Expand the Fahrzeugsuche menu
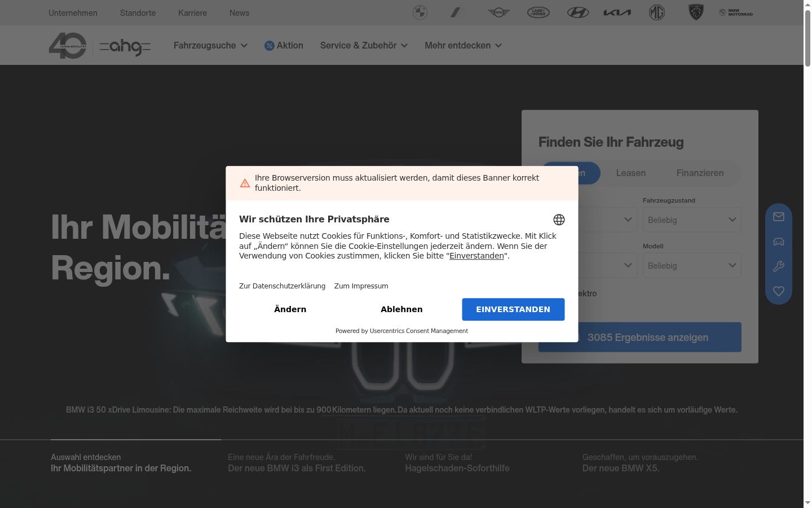Screen dimensions: 812x508 tap(210, 46)
